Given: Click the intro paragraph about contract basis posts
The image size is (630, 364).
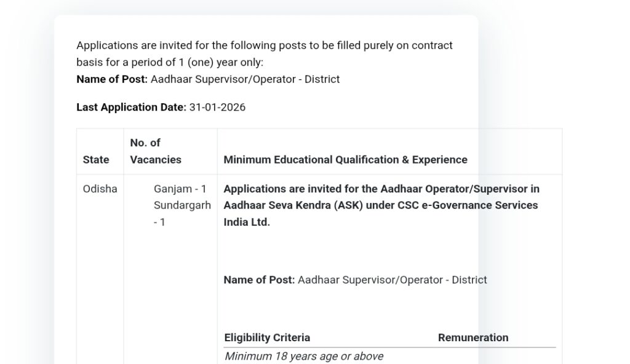Looking at the screenshot, I should (x=264, y=45).
